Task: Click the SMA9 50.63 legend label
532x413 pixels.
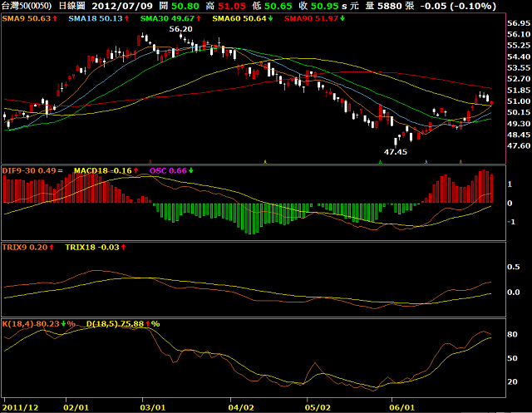Action: click(x=27, y=18)
